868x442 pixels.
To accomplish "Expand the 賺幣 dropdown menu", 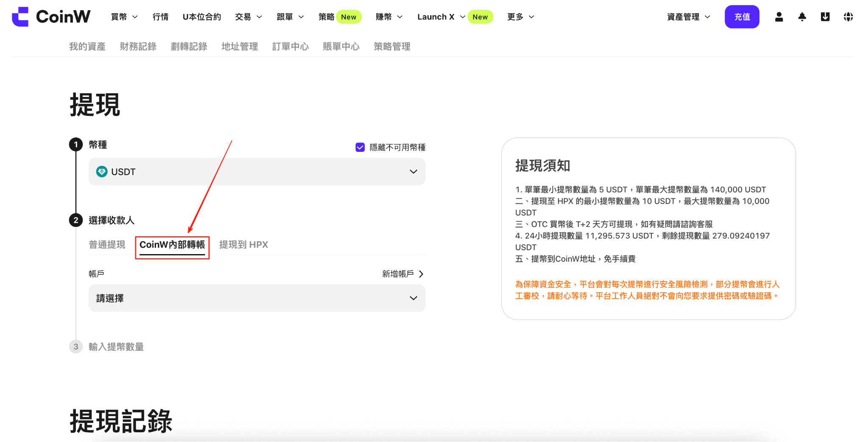I will click(x=389, y=17).
